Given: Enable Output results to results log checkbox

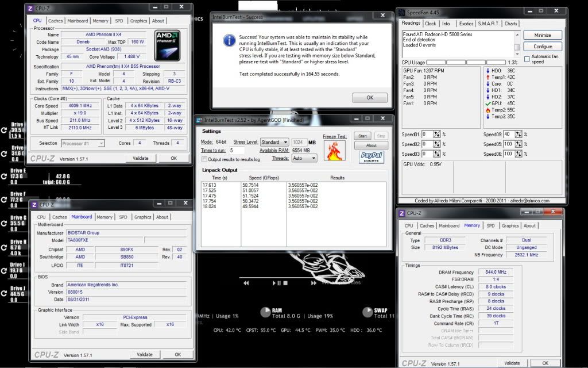Looking at the screenshot, I should (x=204, y=159).
